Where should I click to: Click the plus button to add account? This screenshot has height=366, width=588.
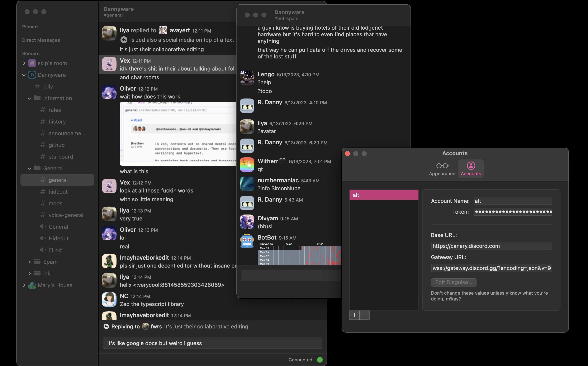click(x=354, y=315)
